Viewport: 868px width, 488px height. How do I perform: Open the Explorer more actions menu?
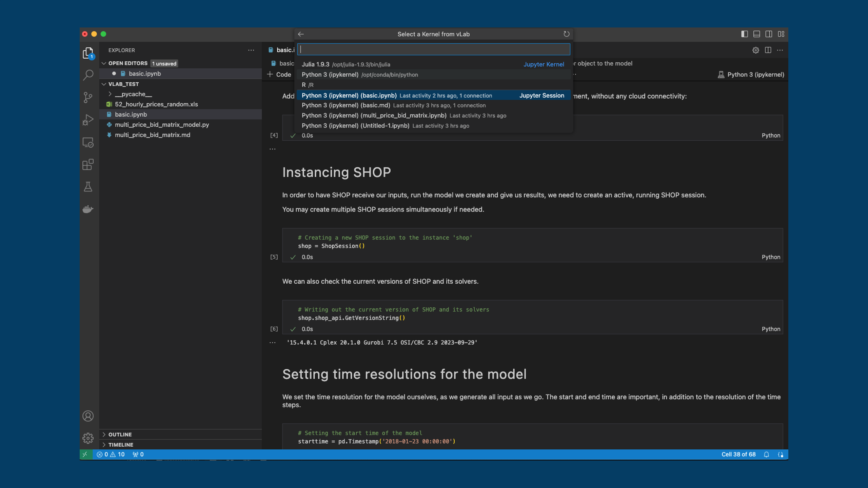[x=251, y=50]
